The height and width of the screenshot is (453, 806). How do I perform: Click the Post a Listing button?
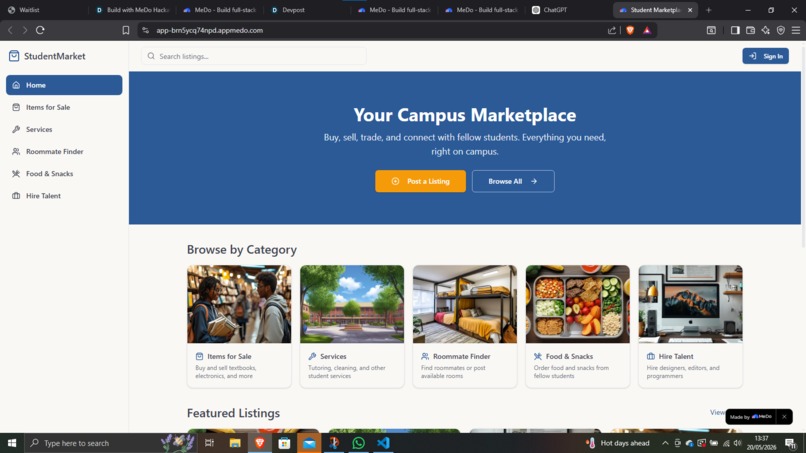click(x=420, y=181)
